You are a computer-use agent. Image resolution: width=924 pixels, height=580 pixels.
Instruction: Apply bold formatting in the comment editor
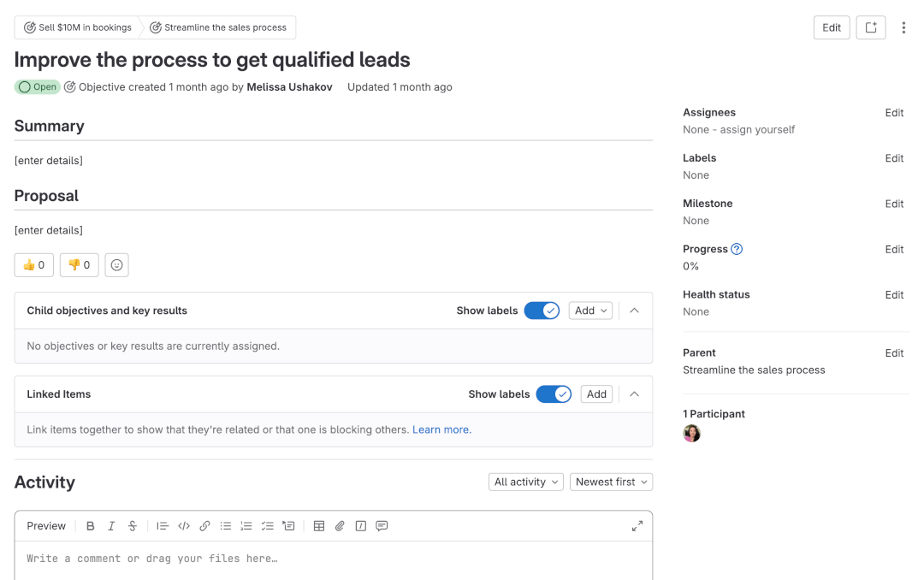coord(91,525)
